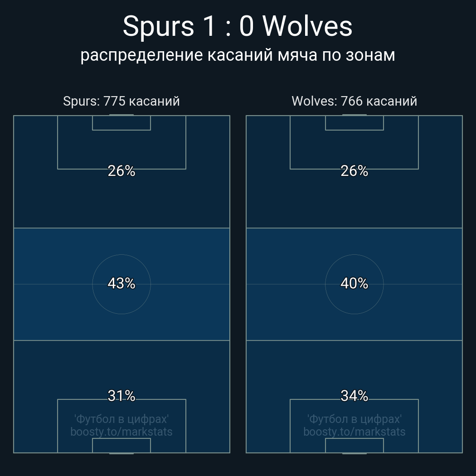Click the 26% label on Wolves pitch

[x=354, y=171]
